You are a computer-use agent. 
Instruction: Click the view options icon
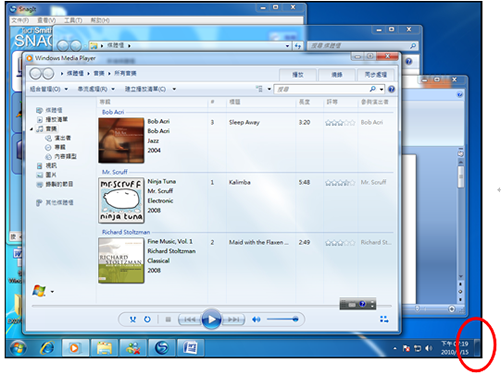point(259,89)
